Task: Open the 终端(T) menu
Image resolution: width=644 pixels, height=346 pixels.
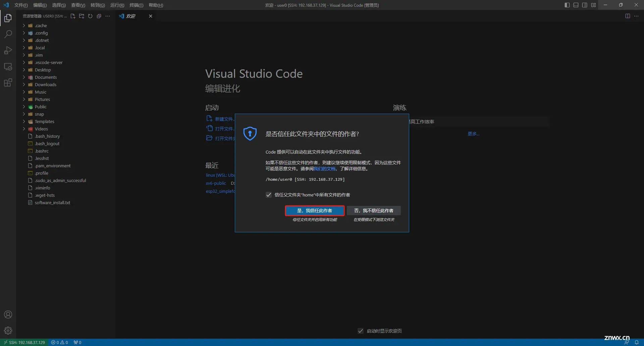Action: (136, 5)
